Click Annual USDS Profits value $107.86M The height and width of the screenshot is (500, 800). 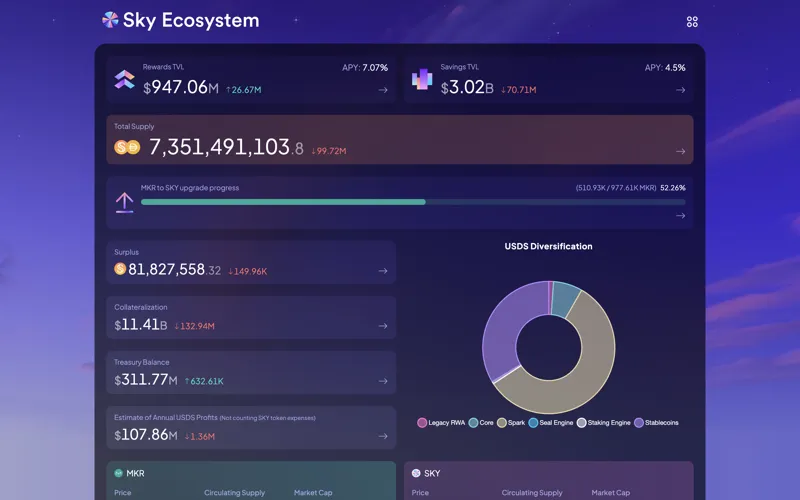tap(145, 435)
